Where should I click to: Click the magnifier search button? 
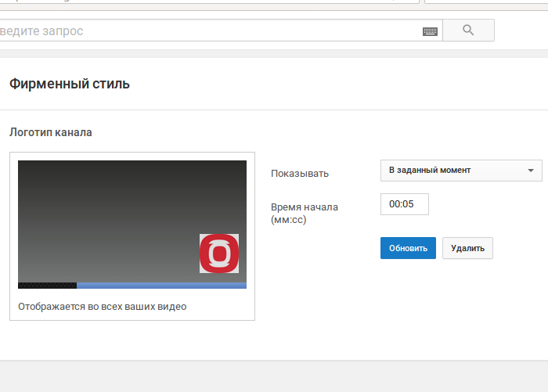[x=468, y=31]
